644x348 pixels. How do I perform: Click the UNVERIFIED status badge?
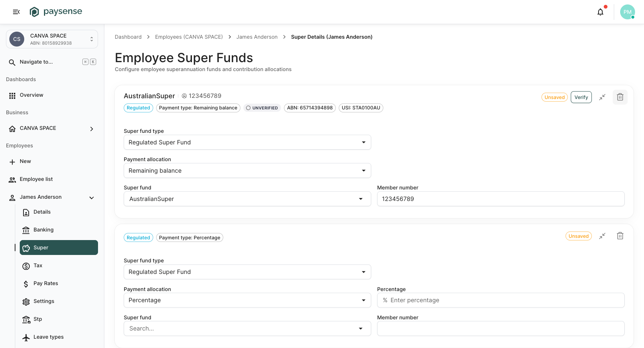point(262,108)
